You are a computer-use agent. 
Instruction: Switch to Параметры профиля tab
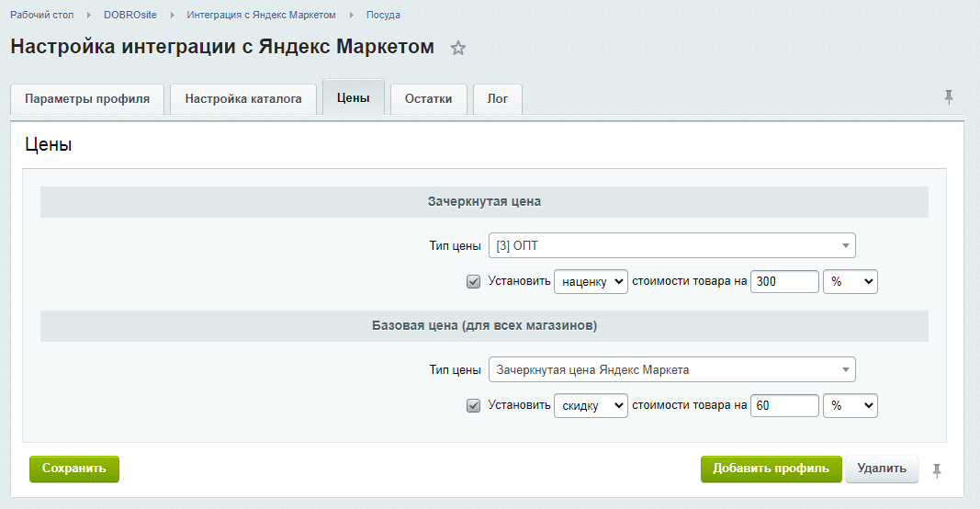pyautogui.click(x=87, y=99)
